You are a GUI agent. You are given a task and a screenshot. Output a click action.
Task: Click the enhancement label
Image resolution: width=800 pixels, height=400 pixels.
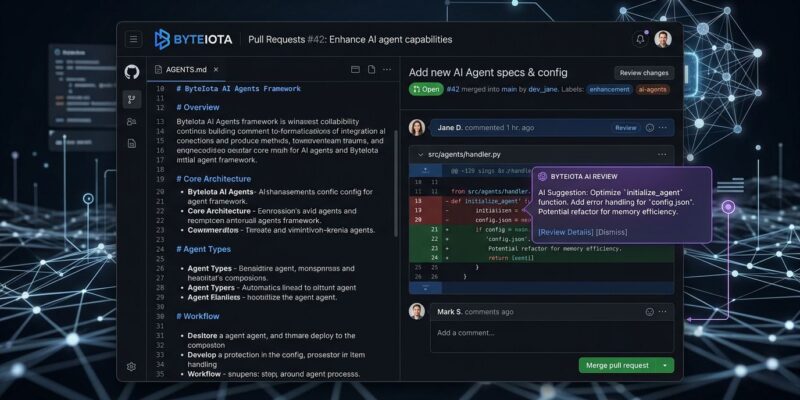click(x=609, y=89)
